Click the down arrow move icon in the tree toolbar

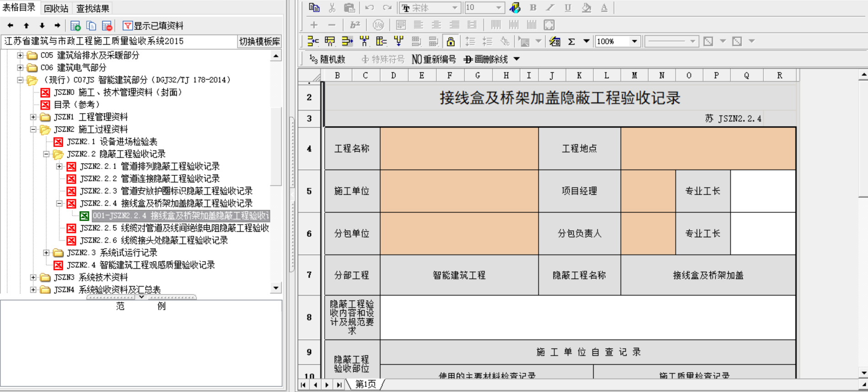[x=42, y=26]
